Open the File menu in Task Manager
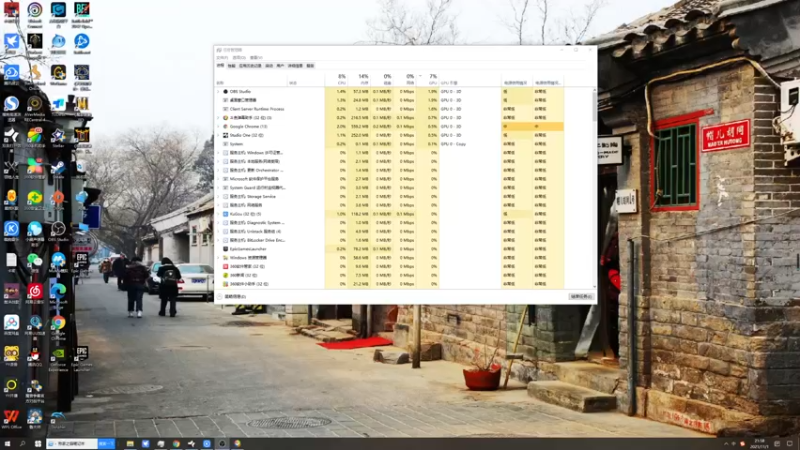This screenshot has width=800, height=450. click(x=222, y=58)
